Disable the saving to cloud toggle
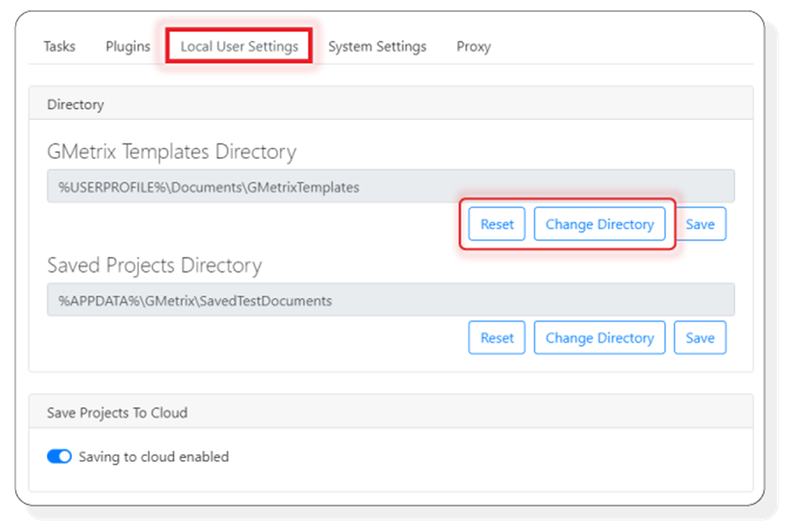788x532 pixels. [x=60, y=457]
